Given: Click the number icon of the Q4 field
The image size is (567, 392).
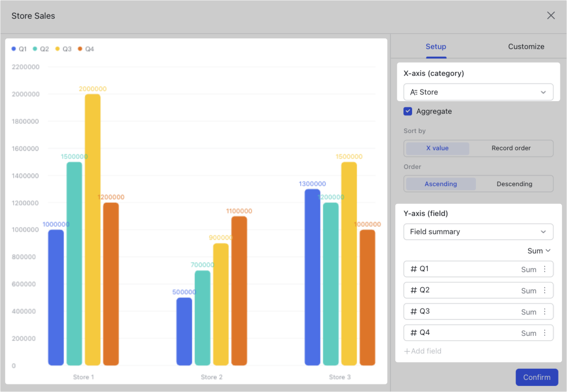Looking at the screenshot, I should click(x=414, y=333).
